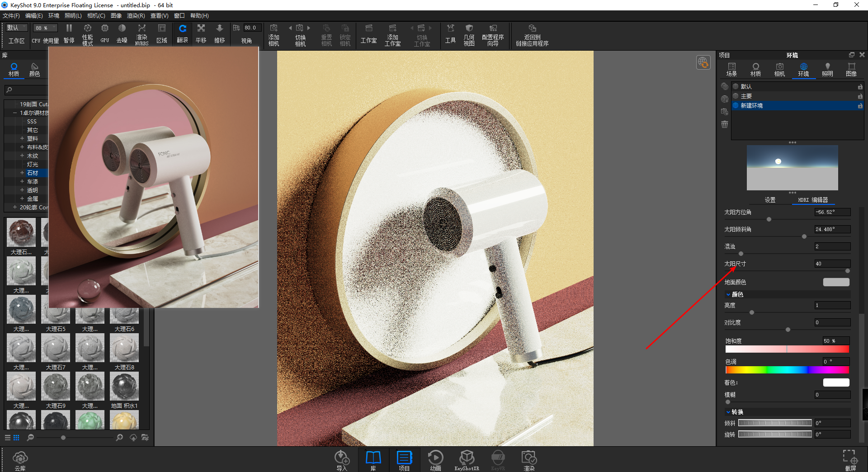Select the 平移 (pan) camera tool
This screenshot has width=868, height=472.
pyautogui.click(x=201, y=33)
